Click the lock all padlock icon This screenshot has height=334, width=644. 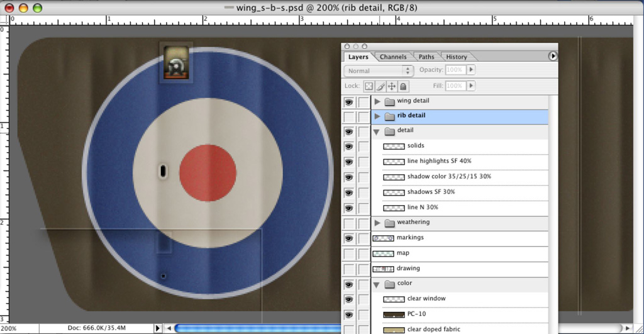click(403, 86)
